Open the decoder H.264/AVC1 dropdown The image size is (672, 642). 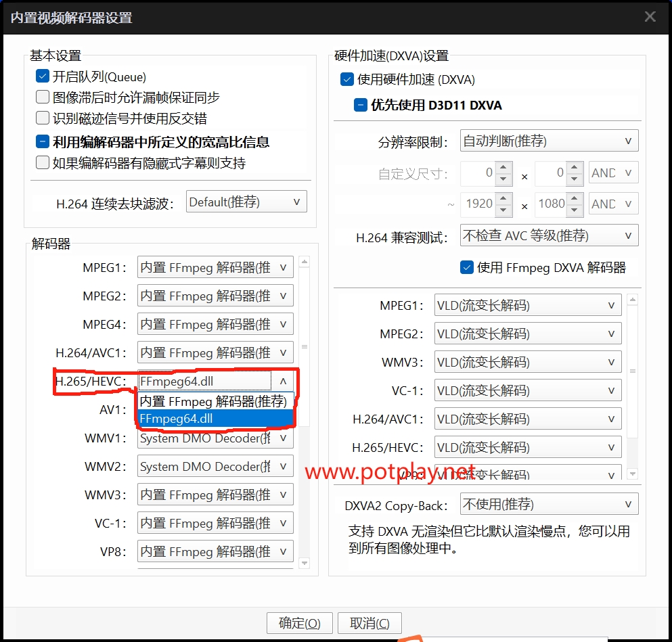point(215,352)
